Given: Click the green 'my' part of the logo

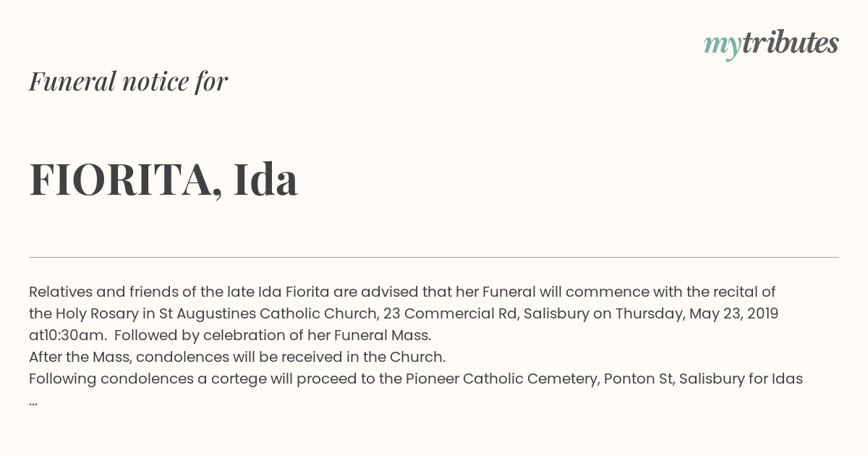Looking at the screenshot, I should (x=723, y=46).
